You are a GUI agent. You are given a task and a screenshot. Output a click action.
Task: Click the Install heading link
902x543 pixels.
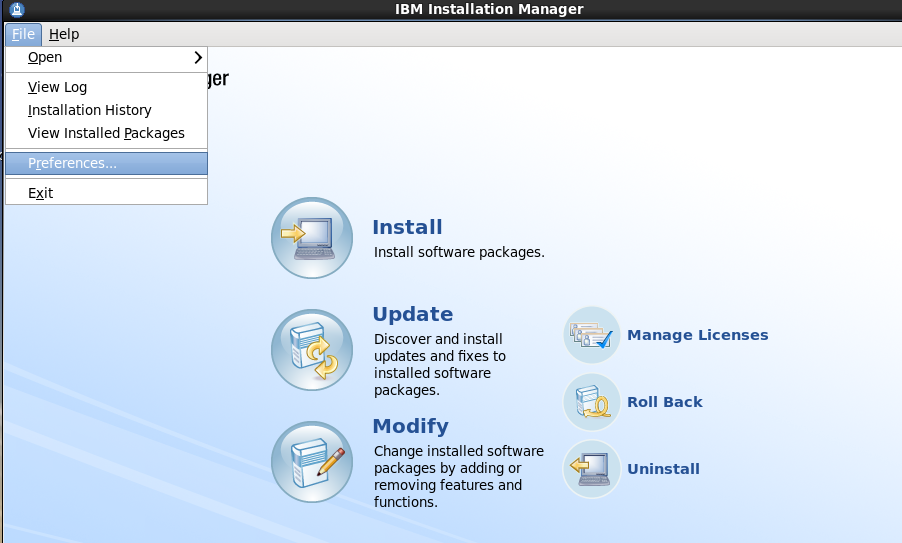click(407, 227)
